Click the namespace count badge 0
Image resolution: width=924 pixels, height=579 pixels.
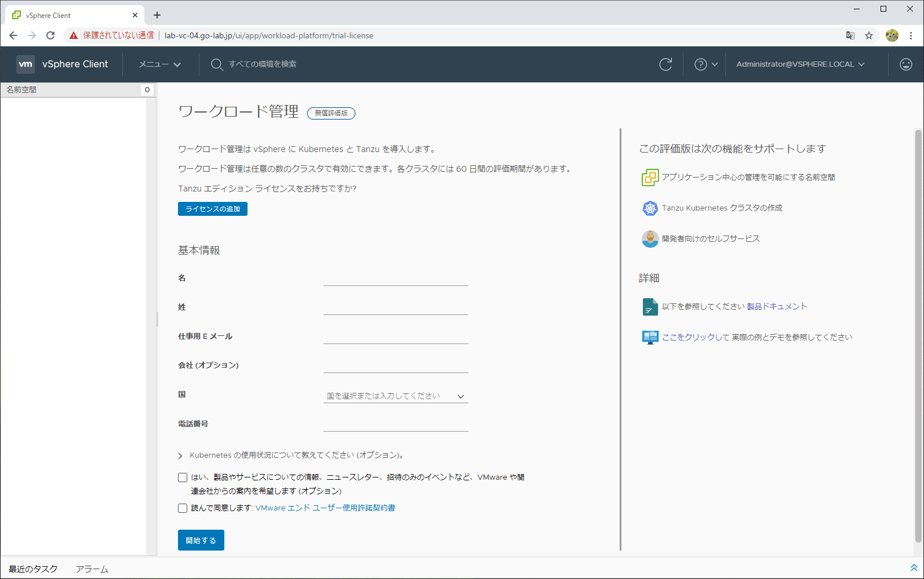tap(147, 90)
